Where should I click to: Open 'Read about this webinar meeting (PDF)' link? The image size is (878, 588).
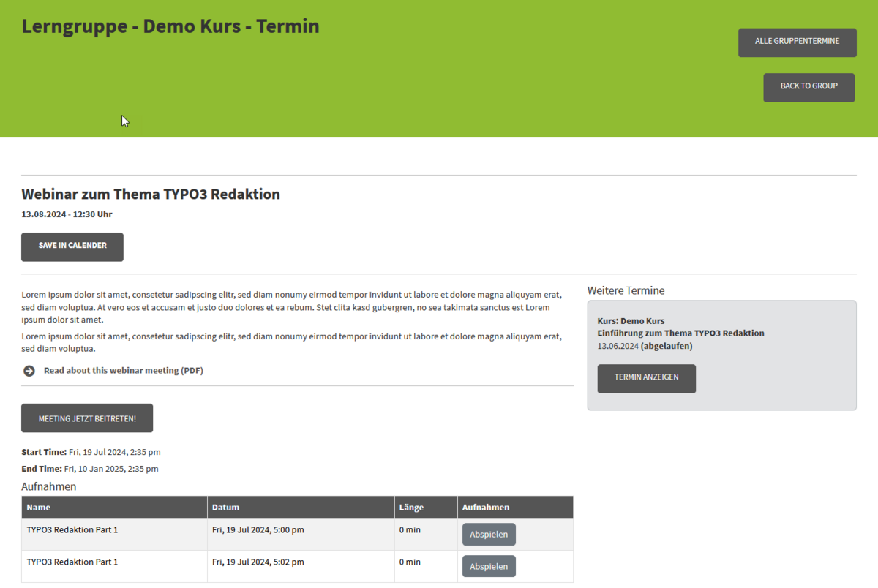[x=124, y=371]
